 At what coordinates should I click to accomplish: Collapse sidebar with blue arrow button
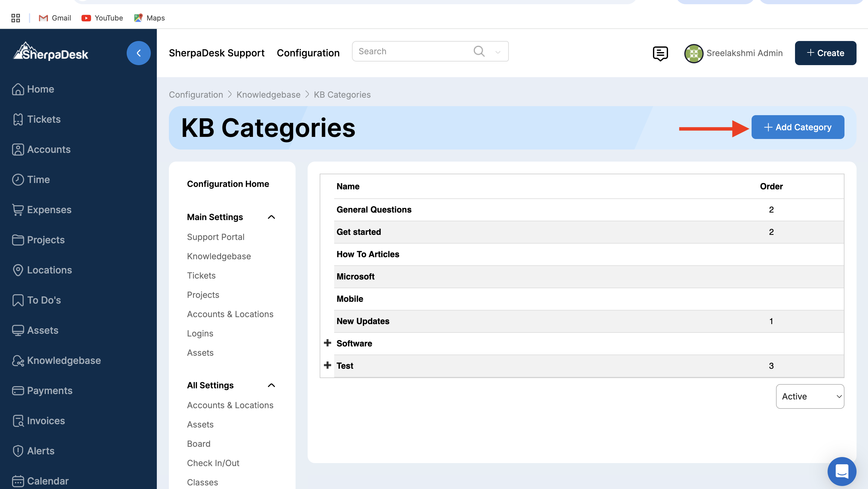tap(138, 53)
